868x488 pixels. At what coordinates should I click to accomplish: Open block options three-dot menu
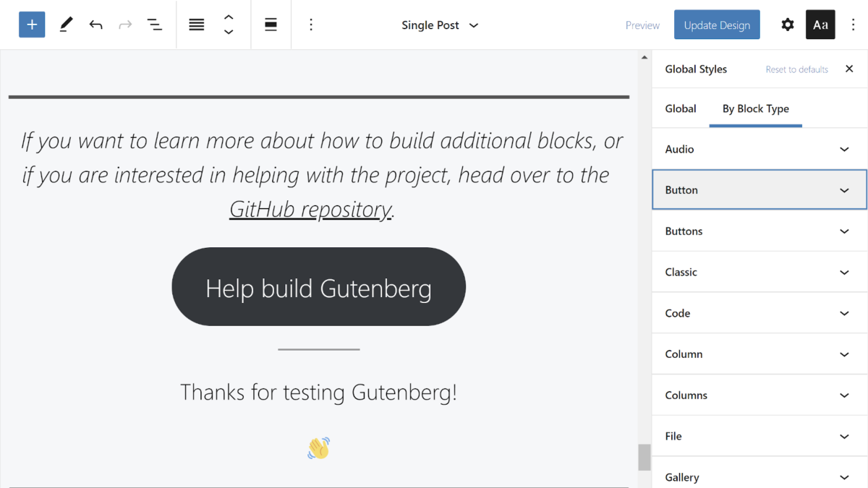pos(311,25)
